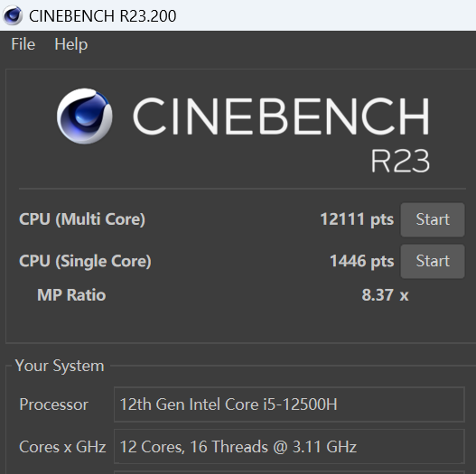This screenshot has height=474, width=476.
Task: Click the CPU (Single Core) label
Action: (x=85, y=261)
